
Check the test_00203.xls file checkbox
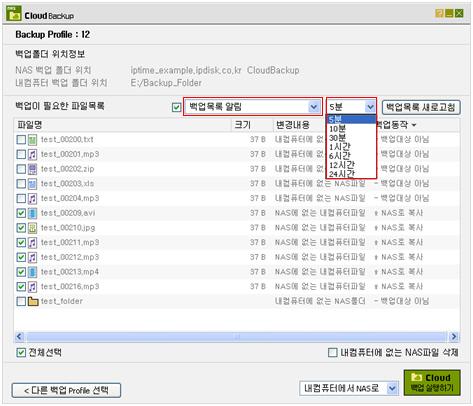(21, 184)
